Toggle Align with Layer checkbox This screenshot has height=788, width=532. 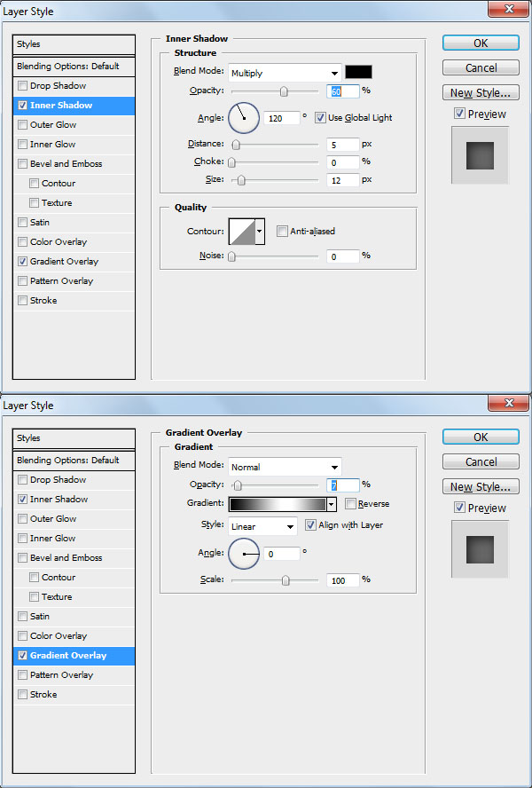click(310, 524)
